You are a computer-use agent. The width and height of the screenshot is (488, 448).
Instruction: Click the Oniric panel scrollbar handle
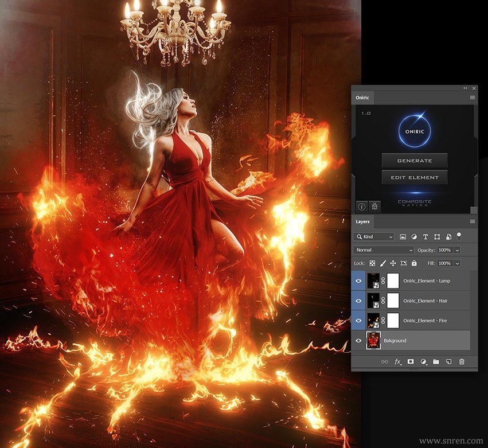click(x=473, y=210)
